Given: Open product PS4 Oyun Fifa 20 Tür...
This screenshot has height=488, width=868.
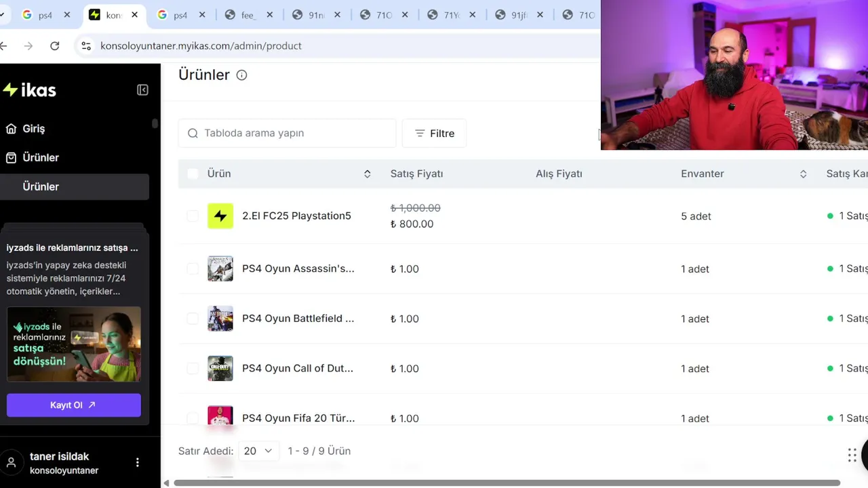Looking at the screenshot, I should point(298,418).
